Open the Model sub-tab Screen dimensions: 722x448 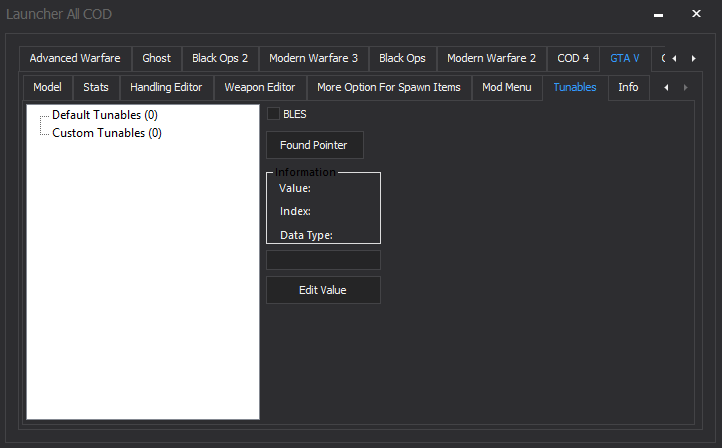(x=47, y=87)
